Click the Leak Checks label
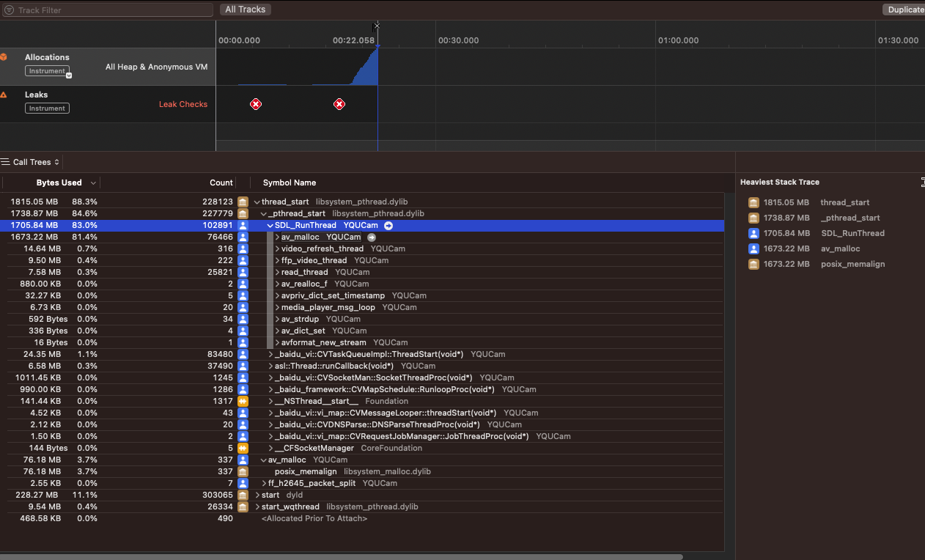925x560 pixels. point(183,104)
